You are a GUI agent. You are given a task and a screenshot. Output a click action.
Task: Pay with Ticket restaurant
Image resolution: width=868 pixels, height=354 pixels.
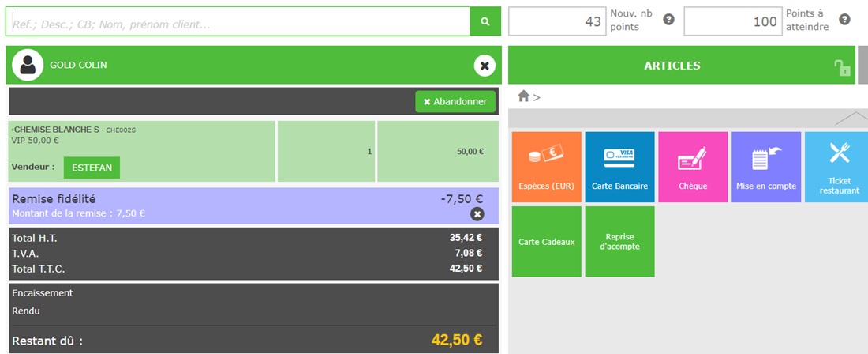click(x=838, y=167)
